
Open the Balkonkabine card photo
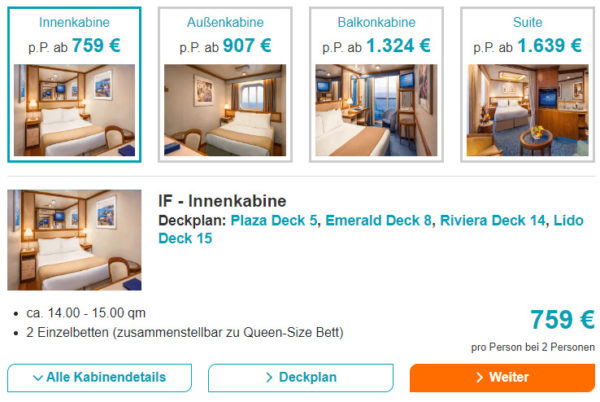click(376, 110)
